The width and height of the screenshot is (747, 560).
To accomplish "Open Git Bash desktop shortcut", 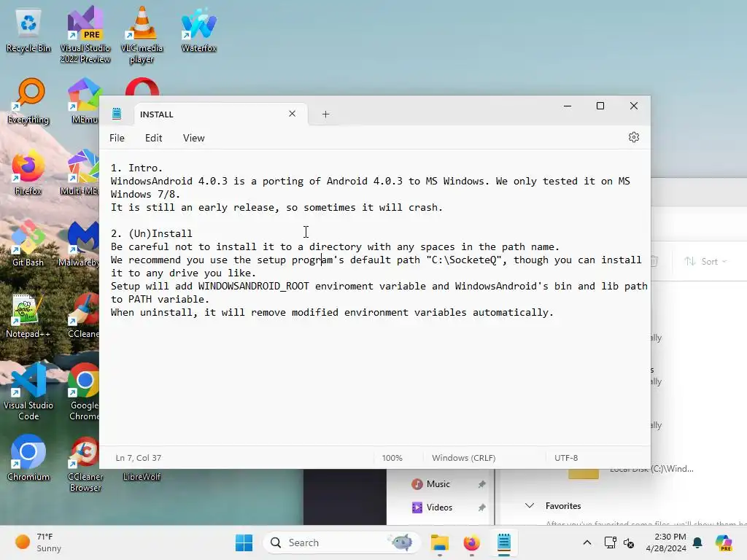I will tap(28, 244).
